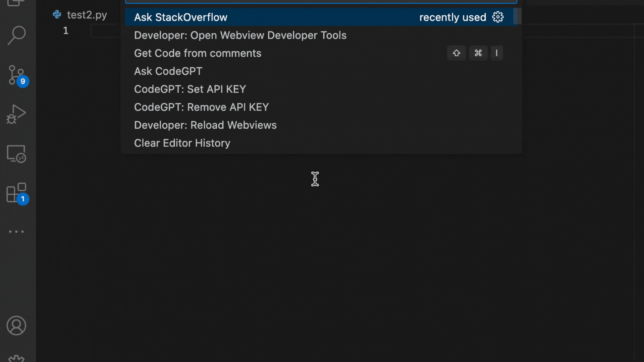Image resolution: width=644 pixels, height=362 pixels.
Task: Open the Manage gear at sidebar bottom
Action: pyautogui.click(x=16, y=358)
